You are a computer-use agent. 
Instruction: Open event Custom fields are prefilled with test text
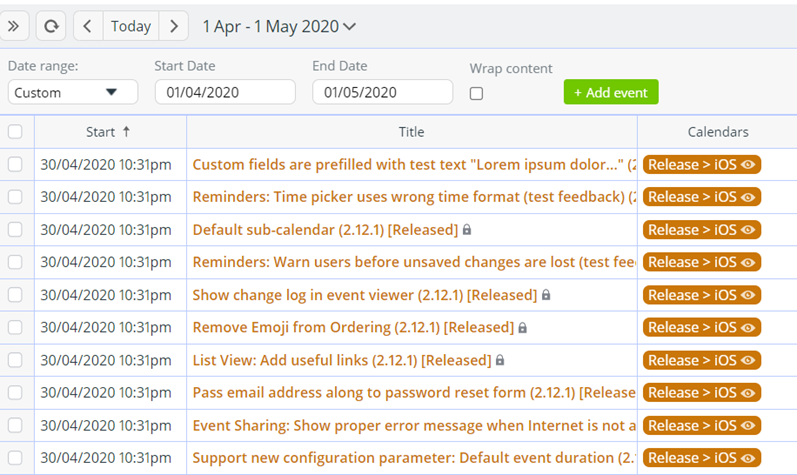[x=414, y=165]
